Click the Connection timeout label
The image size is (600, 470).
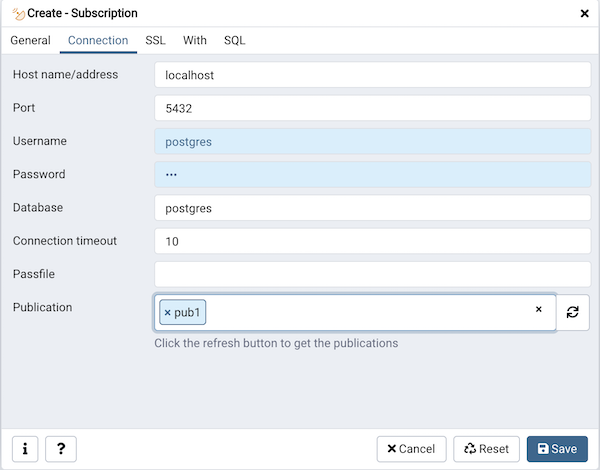point(65,241)
